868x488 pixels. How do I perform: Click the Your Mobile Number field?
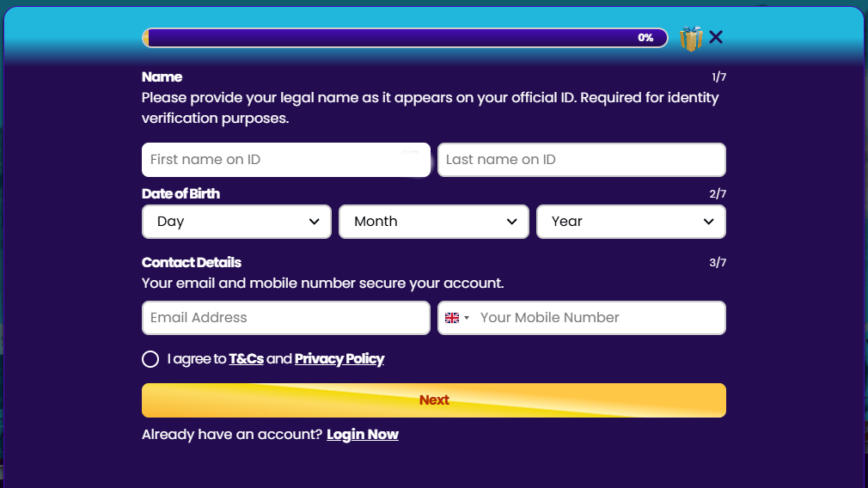(597, 318)
